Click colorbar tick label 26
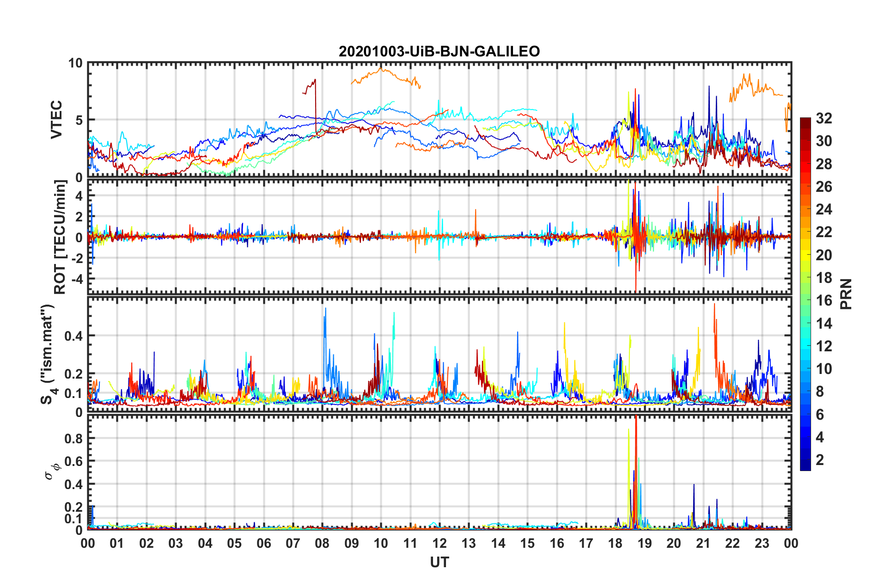The width and height of the screenshot is (879, 588). [824, 187]
